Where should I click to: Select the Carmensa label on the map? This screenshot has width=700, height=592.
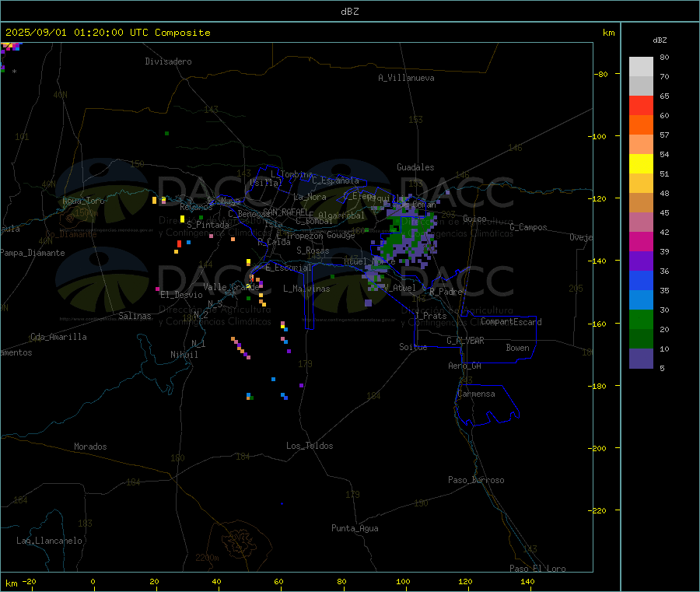tap(476, 394)
